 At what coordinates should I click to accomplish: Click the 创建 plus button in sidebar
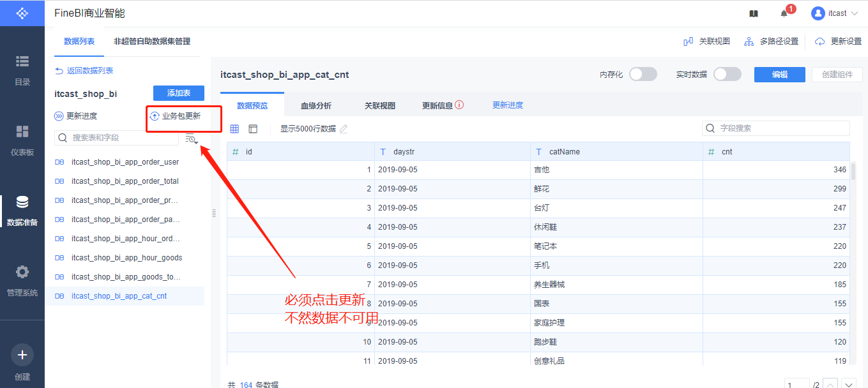coord(22,355)
